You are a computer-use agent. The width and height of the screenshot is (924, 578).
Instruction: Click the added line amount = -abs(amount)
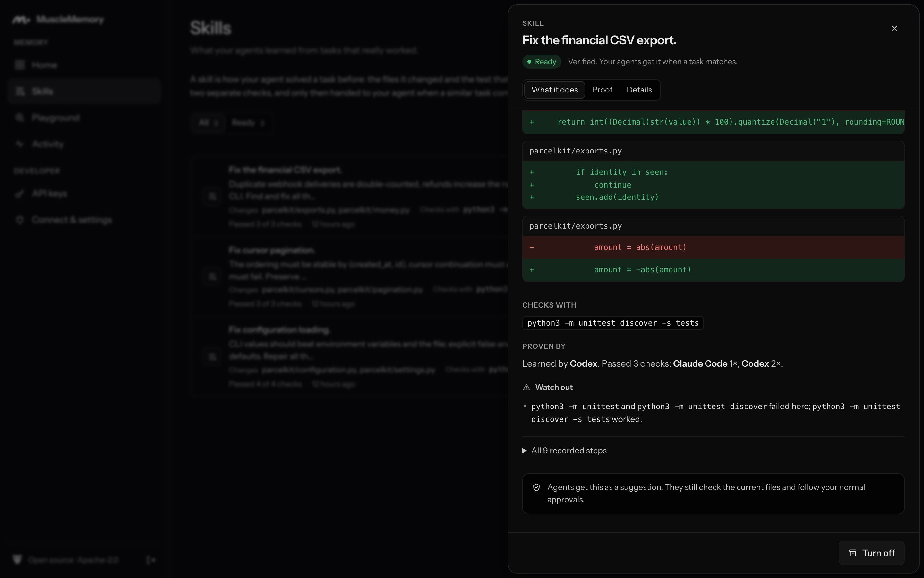point(713,270)
